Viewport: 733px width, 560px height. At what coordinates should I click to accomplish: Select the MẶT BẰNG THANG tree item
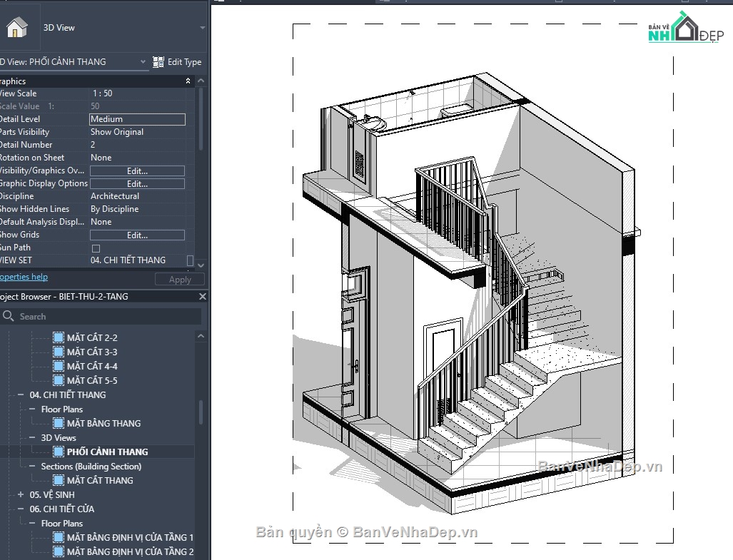pyautogui.click(x=103, y=423)
